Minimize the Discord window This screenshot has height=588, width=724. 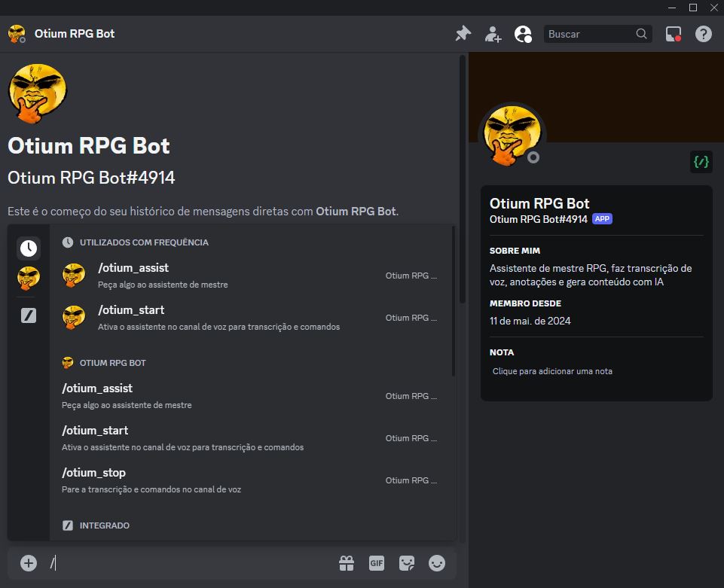[x=672, y=8]
